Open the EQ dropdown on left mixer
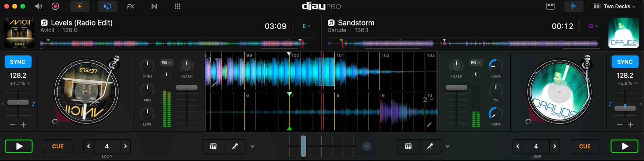 [166, 63]
